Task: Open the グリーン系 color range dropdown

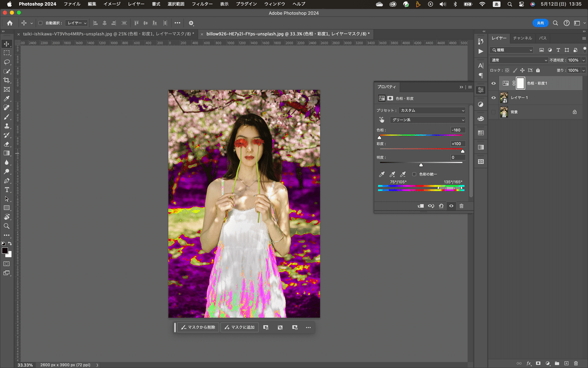Action: point(428,120)
